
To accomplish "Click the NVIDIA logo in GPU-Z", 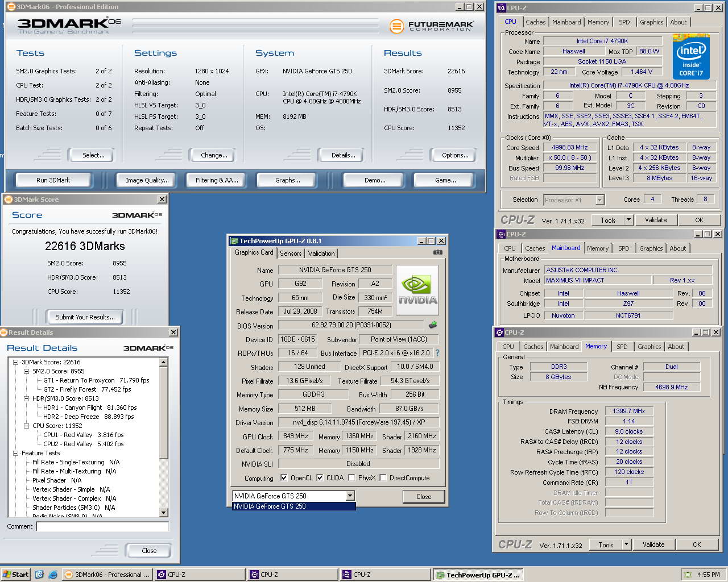I will [x=417, y=289].
